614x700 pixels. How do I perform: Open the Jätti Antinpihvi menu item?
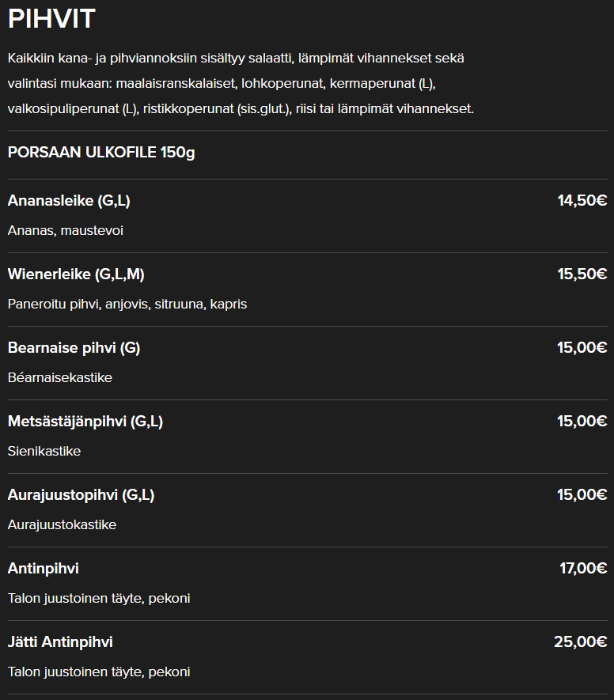(60, 642)
